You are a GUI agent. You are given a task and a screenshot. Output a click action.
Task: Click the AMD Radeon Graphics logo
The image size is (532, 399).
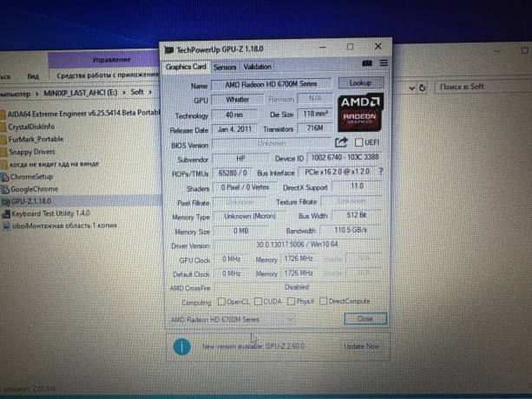pos(360,112)
